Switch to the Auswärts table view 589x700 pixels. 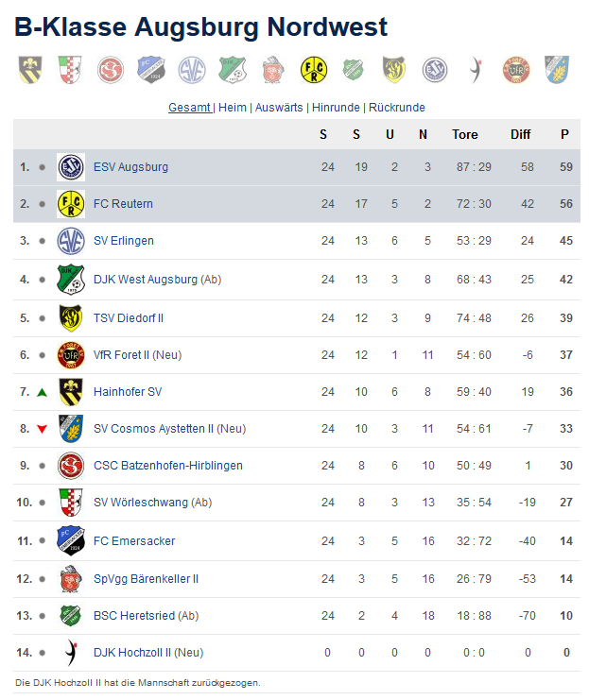tap(279, 108)
